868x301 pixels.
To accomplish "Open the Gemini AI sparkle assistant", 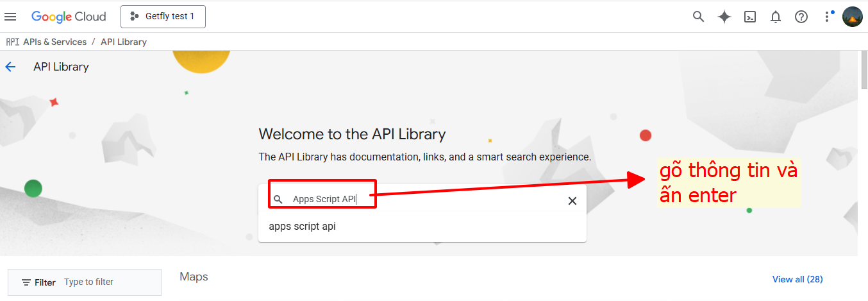I will tap(724, 17).
